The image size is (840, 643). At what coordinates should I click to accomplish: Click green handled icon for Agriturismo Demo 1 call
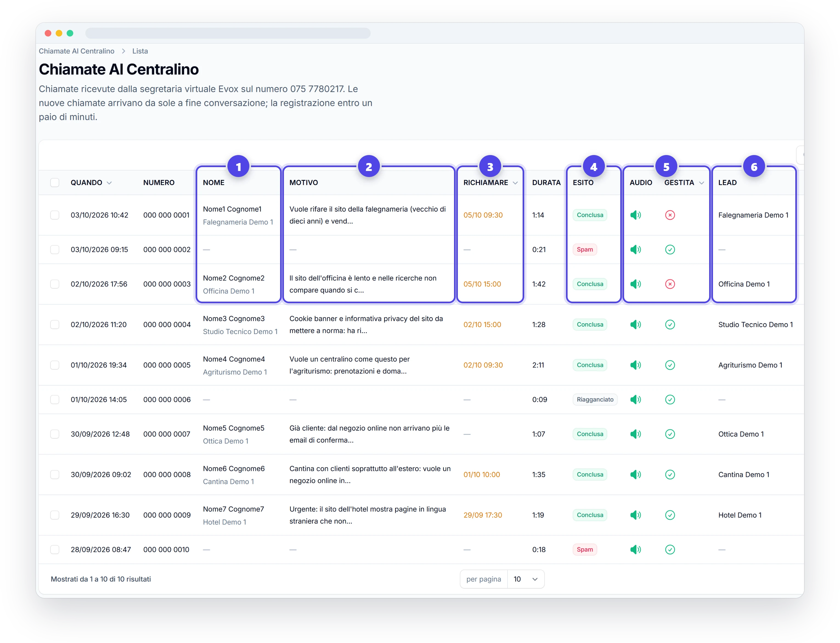click(670, 365)
